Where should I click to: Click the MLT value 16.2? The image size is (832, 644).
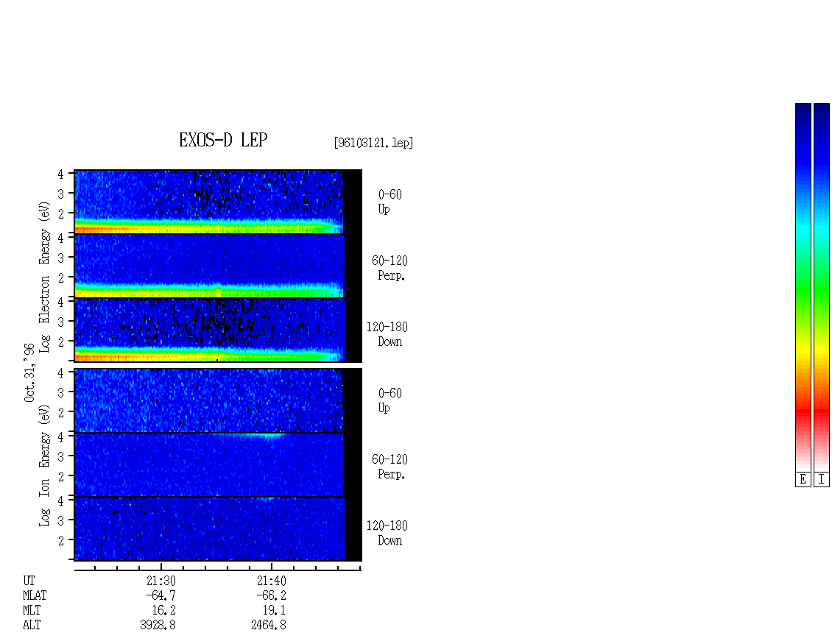coord(164,611)
